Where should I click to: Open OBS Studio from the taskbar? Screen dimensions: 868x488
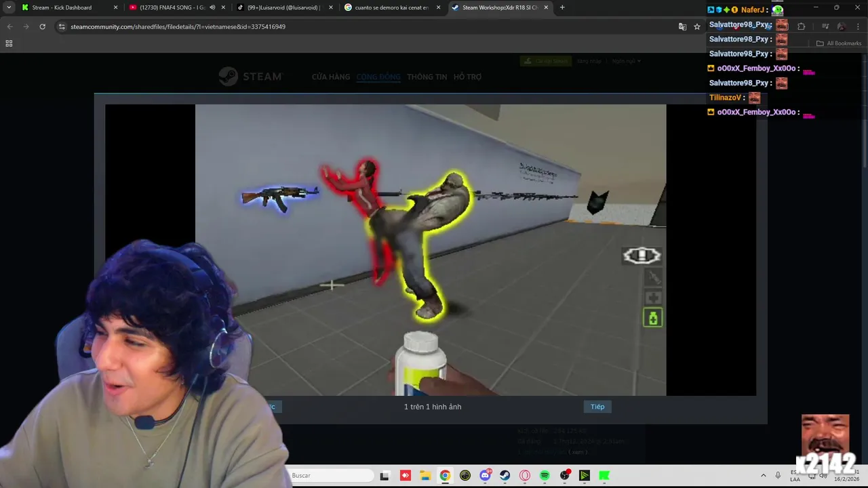pyautogui.click(x=565, y=476)
